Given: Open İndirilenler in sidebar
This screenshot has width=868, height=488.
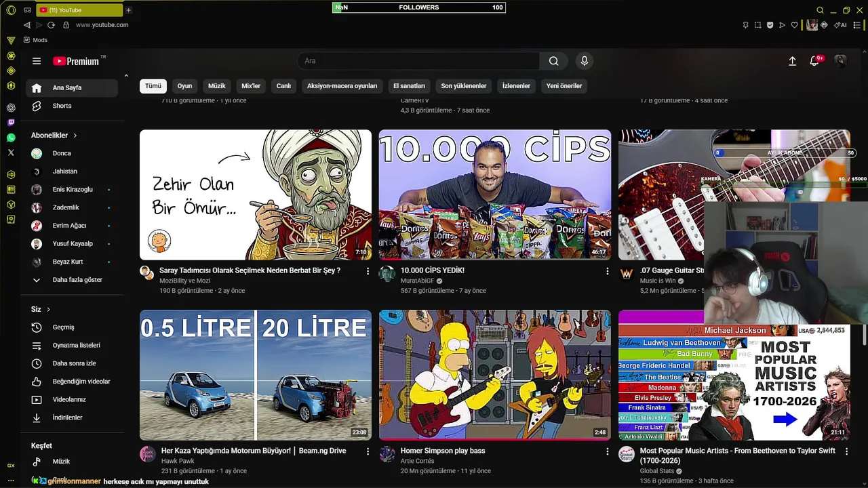Looking at the screenshot, I should (72, 418).
